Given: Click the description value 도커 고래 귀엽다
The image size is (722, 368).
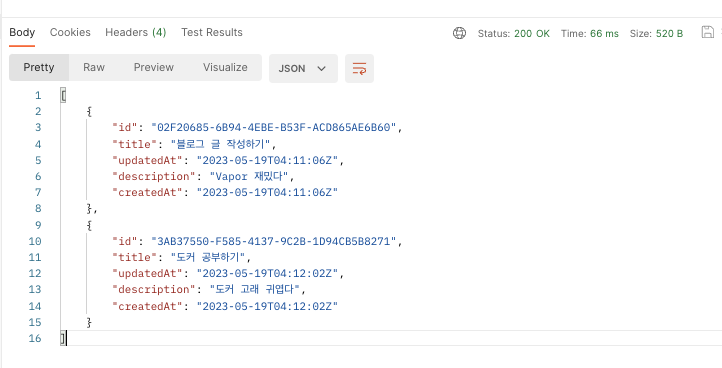Looking at the screenshot, I should pyautogui.click(x=255, y=290).
